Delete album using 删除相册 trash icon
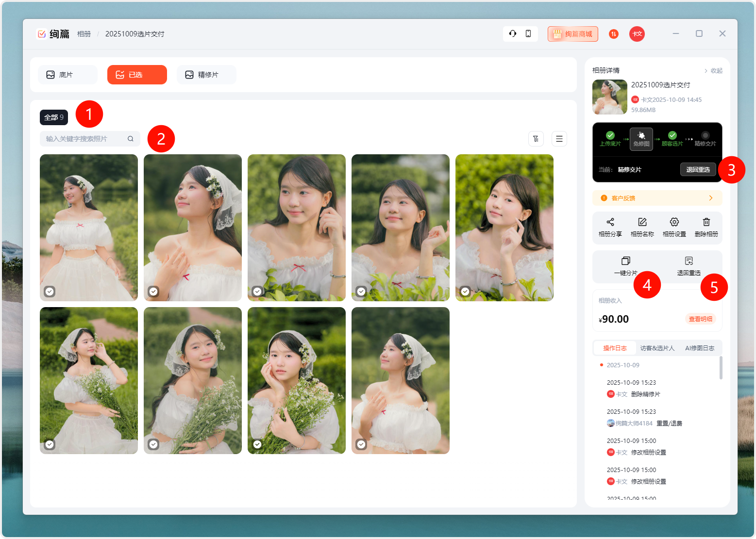Viewport: 756px width, 539px height. (x=706, y=222)
